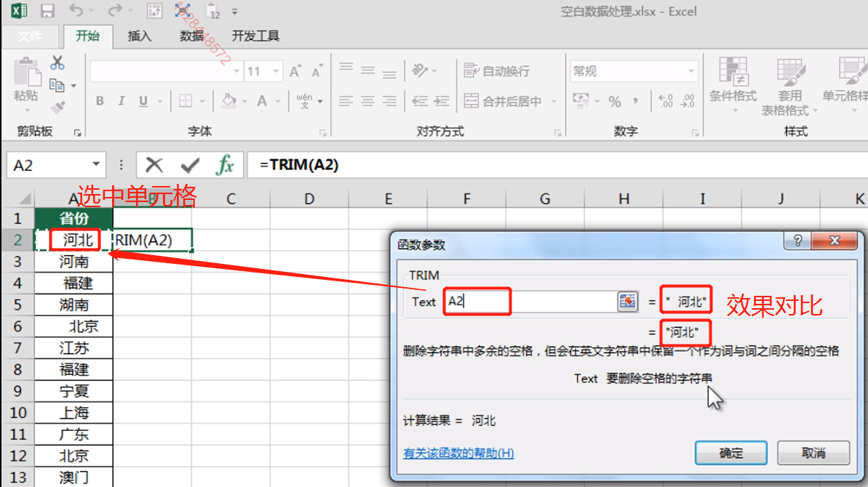The image size is (868, 487).
Task: Decrease font size with small A icon
Action: (x=316, y=71)
